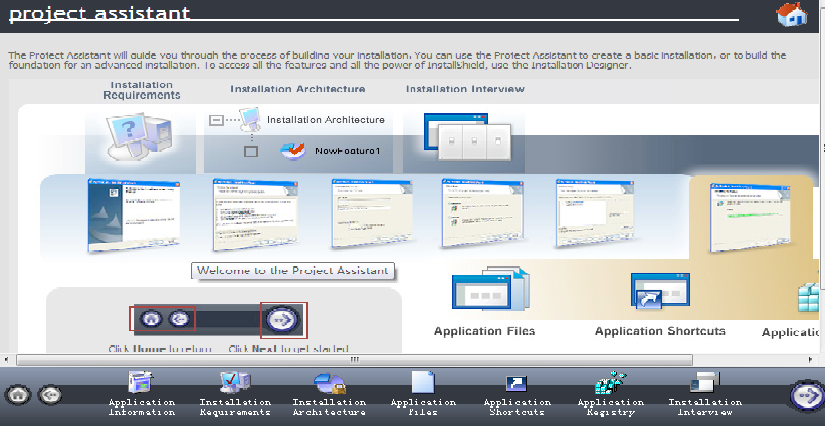Select the license agreement dialog thumbnail
This screenshot has height=426, width=828.
(x=255, y=214)
